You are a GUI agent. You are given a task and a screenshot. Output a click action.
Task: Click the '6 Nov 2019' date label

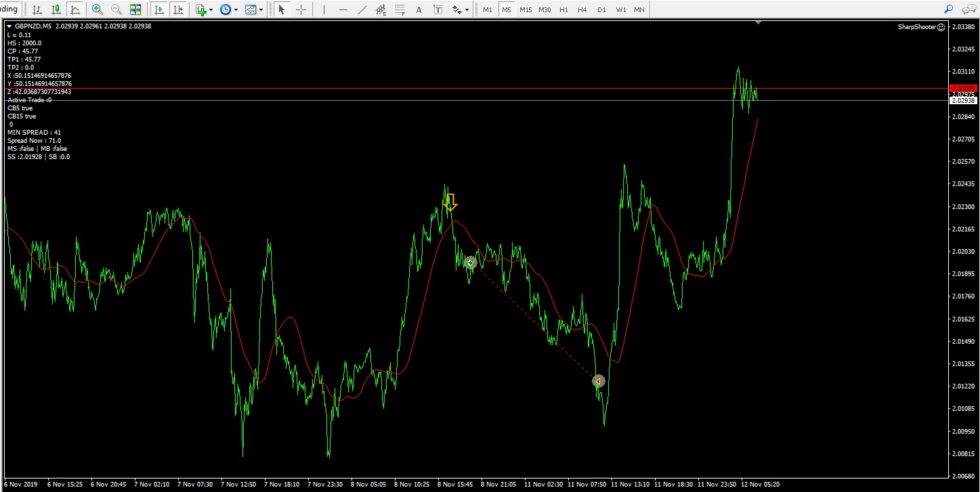pos(21,485)
